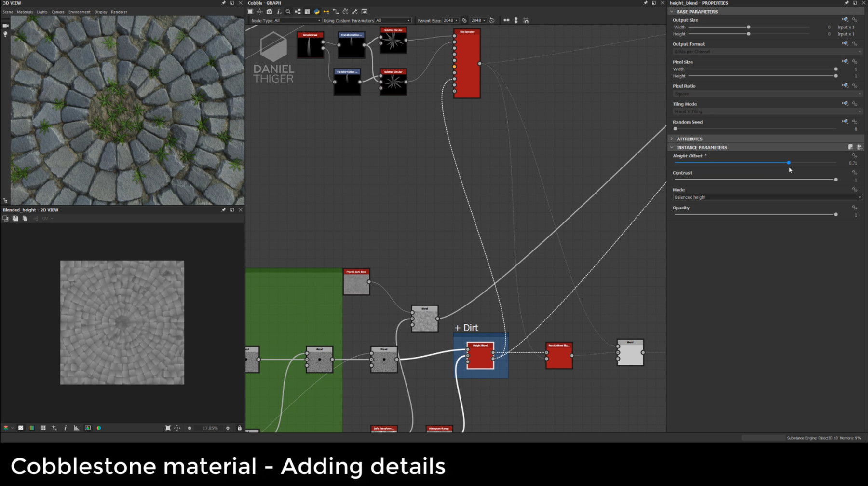Open the Node Type filter dropdown

(297, 21)
